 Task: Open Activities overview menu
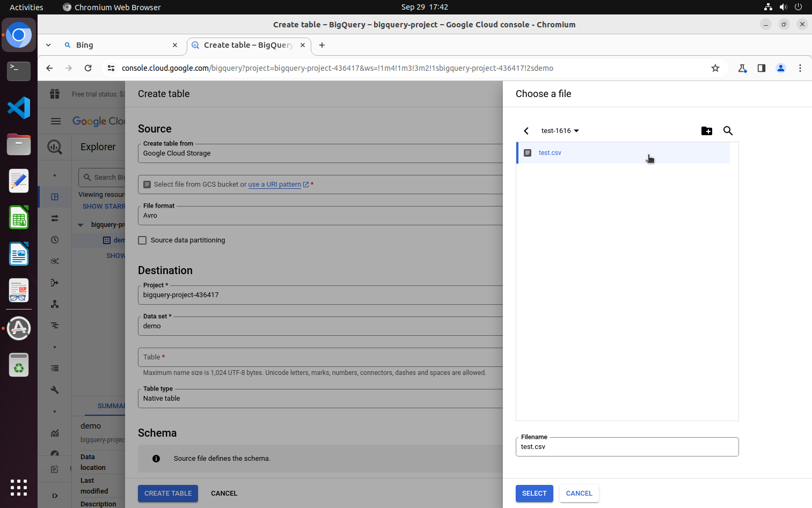(x=26, y=7)
